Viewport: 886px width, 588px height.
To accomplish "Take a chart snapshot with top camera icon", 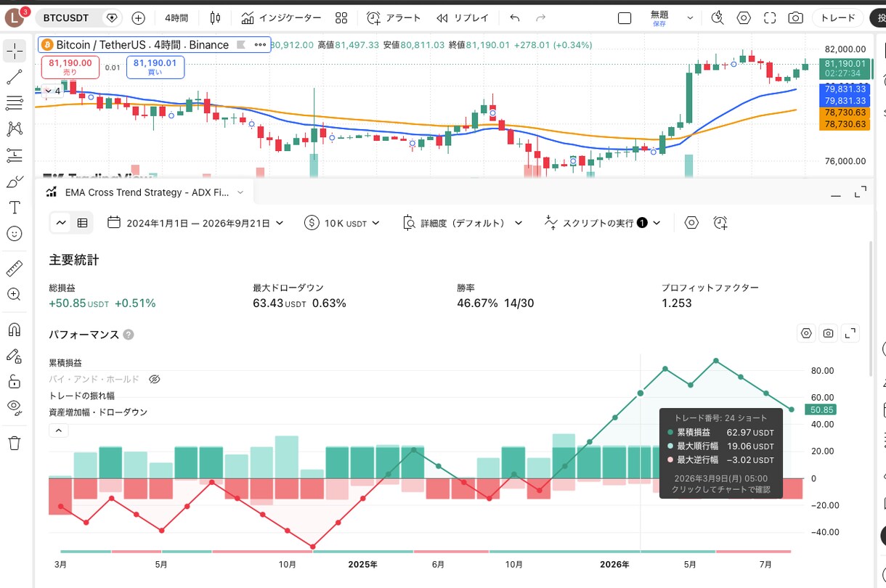I will pos(796,18).
